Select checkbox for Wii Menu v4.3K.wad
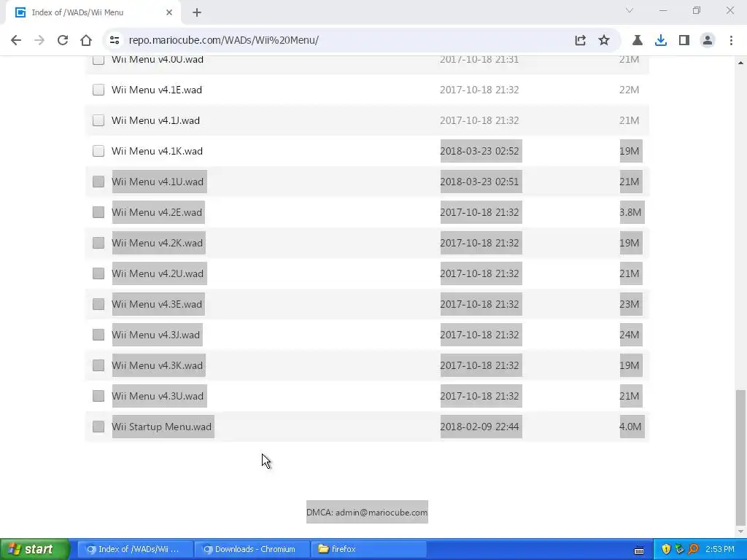The height and width of the screenshot is (560, 747). click(98, 365)
